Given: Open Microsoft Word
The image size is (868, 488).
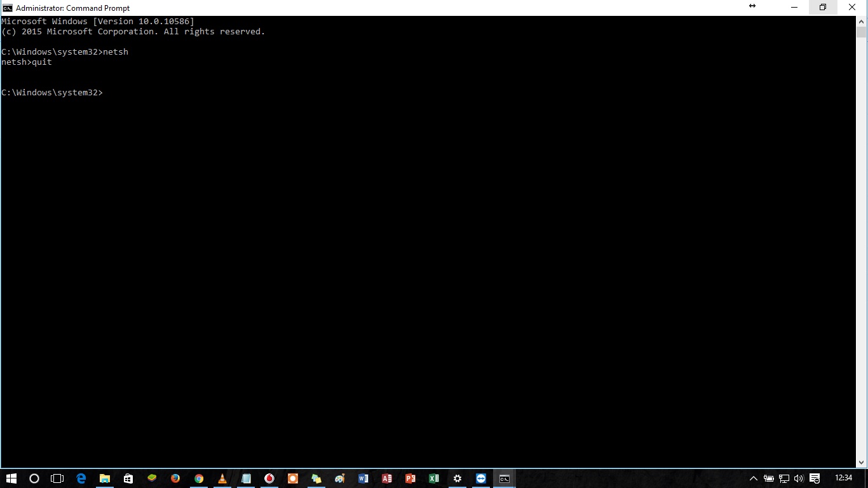Looking at the screenshot, I should click(x=363, y=478).
